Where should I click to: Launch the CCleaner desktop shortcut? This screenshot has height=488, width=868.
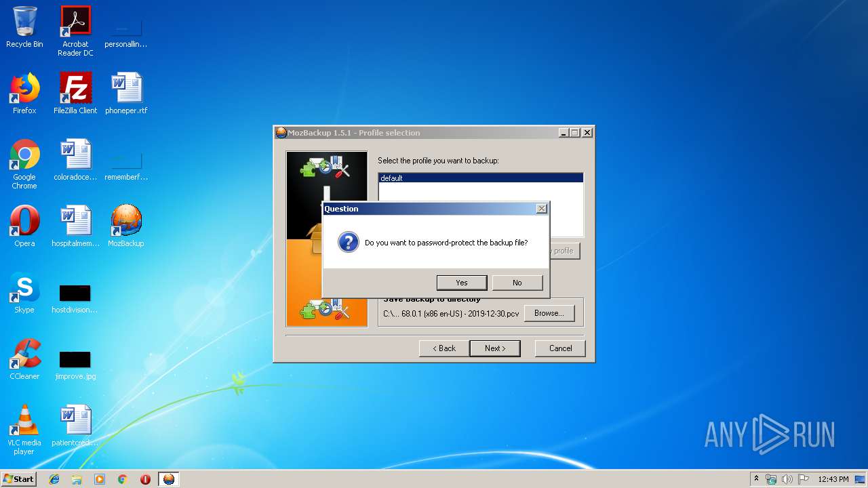point(24,359)
